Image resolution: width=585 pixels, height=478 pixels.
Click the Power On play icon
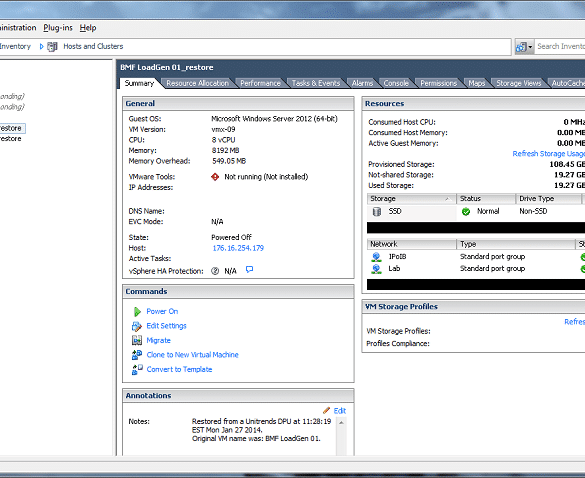[x=137, y=312]
